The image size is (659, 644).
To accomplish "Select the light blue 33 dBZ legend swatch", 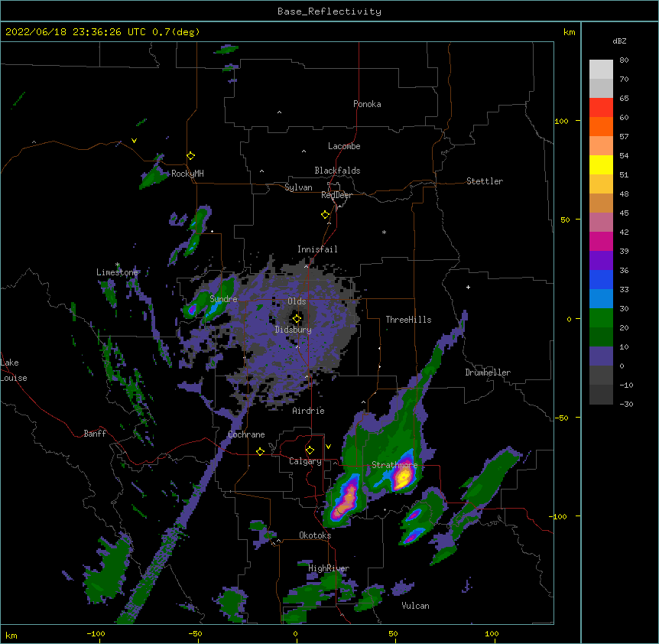I will (x=601, y=298).
